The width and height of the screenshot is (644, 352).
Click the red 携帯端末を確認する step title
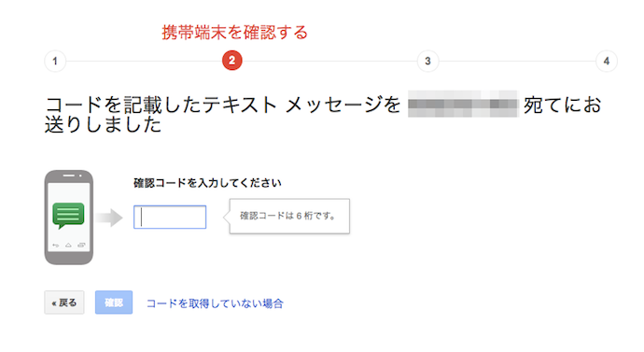[x=234, y=33]
